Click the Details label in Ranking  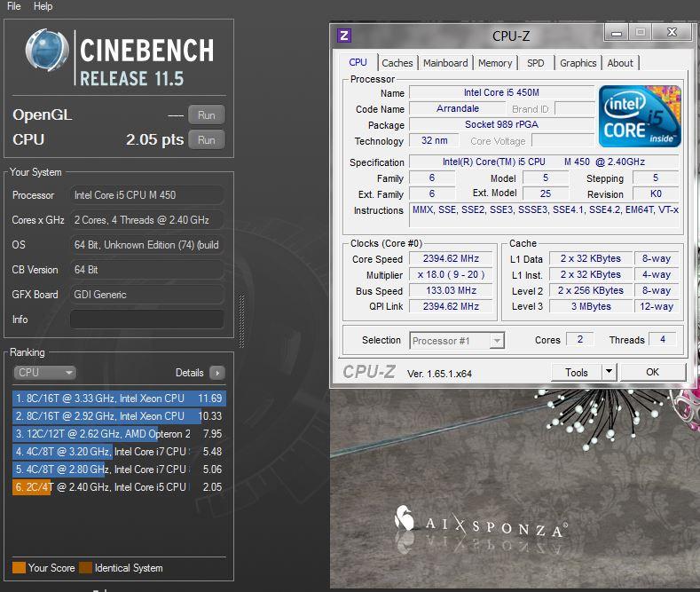click(x=189, y=373)
